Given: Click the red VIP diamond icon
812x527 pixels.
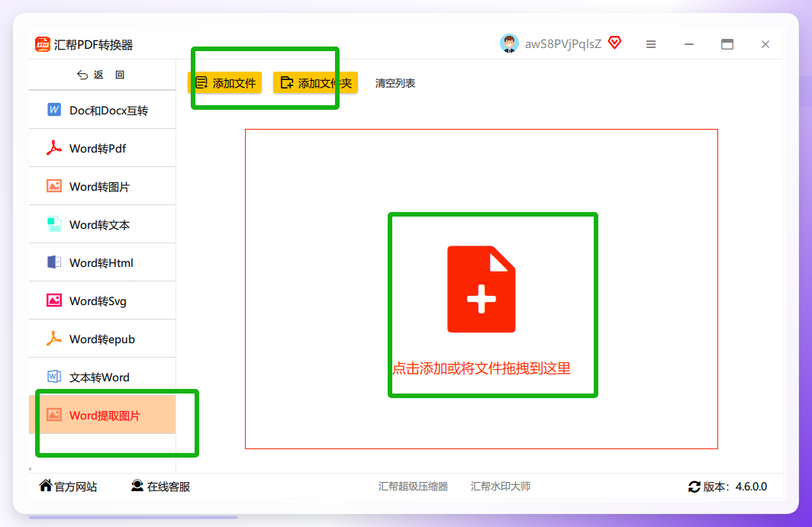Looking at the screenshot, I should [614, 43].
